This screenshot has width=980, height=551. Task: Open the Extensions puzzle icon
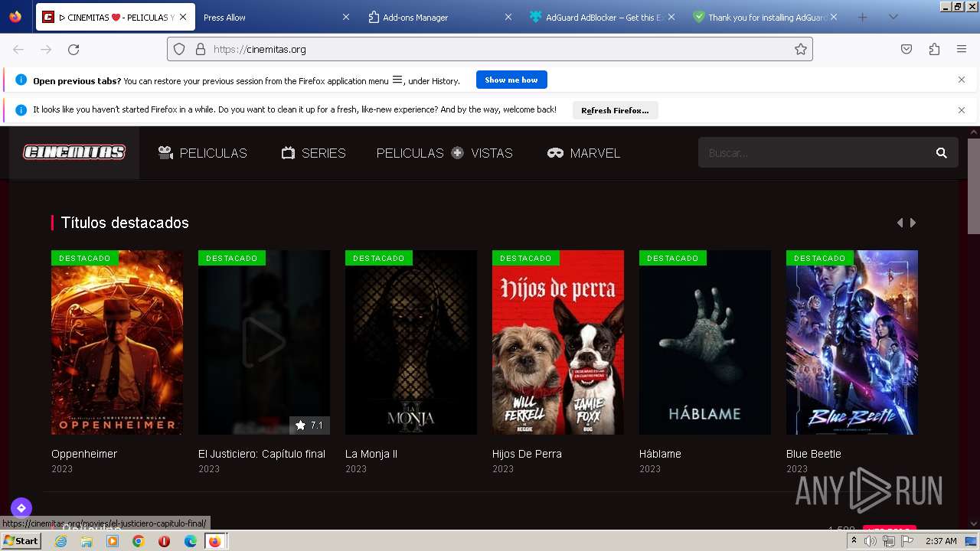pos(934,49)
